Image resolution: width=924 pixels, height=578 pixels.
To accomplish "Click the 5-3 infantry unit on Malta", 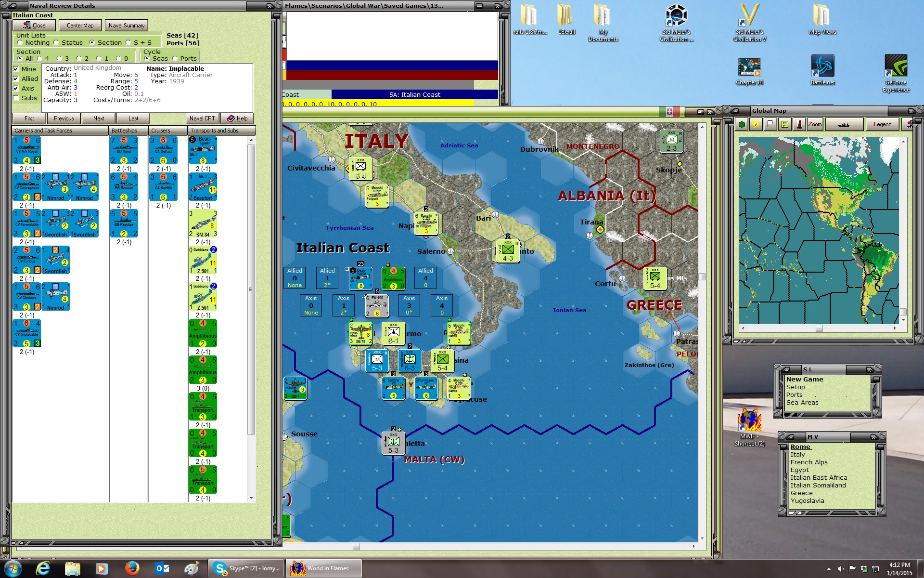I will (x=393, y=443).
